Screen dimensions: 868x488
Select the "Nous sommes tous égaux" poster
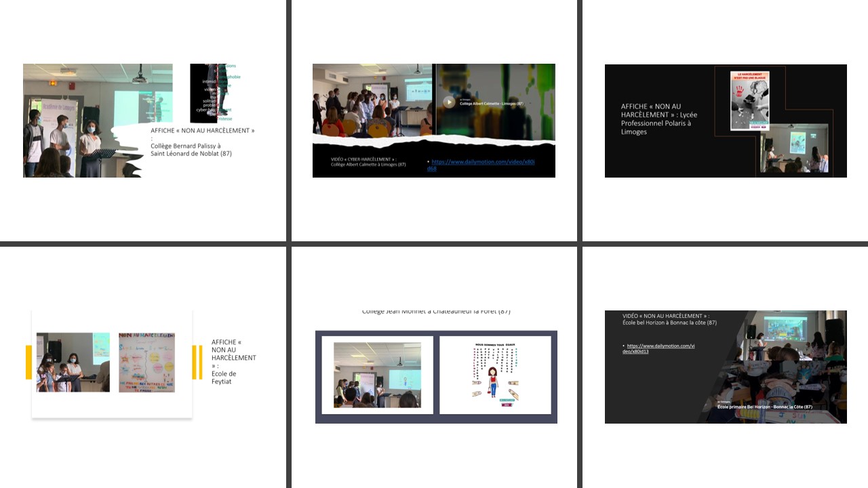pos(495,375)
